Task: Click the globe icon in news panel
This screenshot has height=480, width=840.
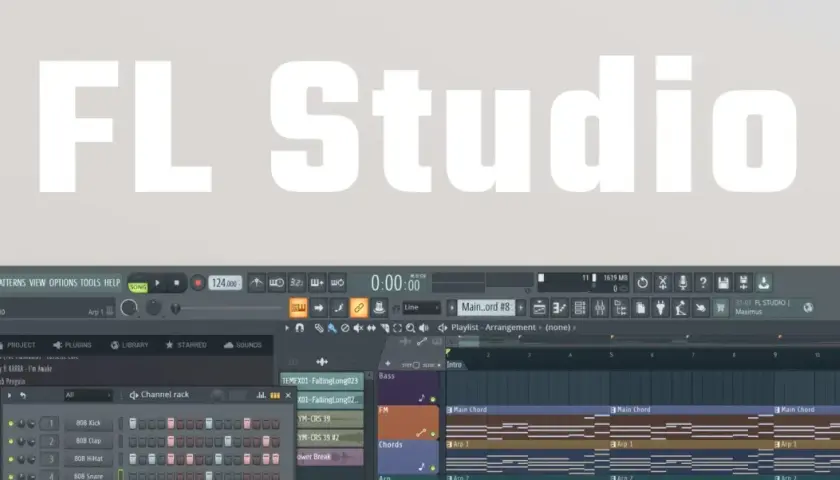Action: (x=808, y=308)
